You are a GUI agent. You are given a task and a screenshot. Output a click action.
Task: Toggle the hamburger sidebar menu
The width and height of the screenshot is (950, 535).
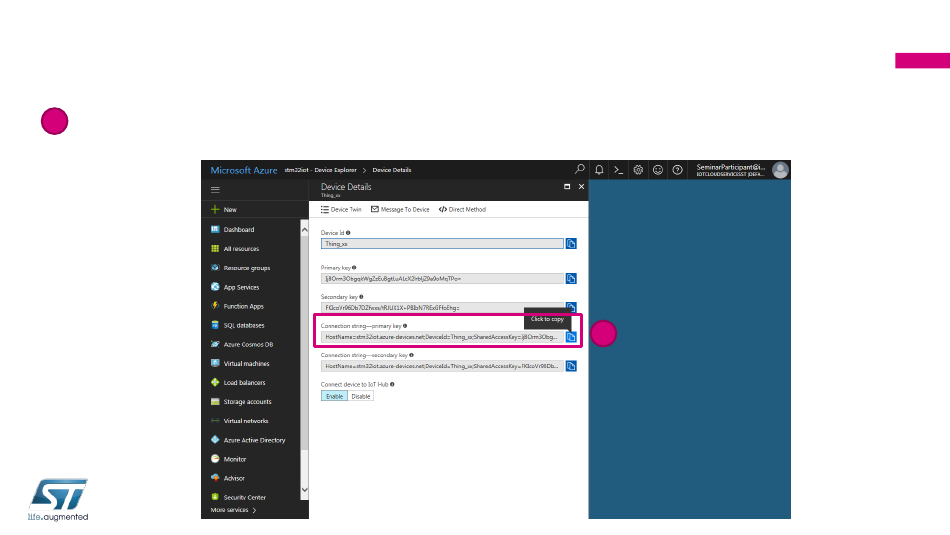coord(215,190)
